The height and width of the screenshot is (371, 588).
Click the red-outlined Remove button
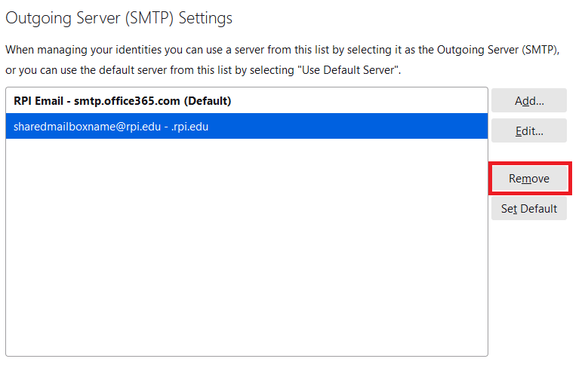tap(529, 179)
